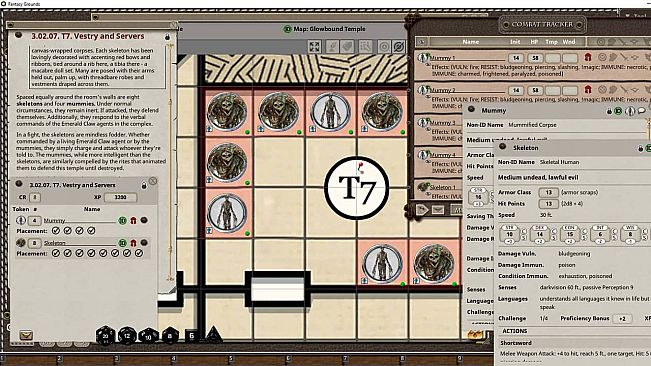Click the story window vertical scrollbar
Viewport: 651px width, 366px height.
point(170,162)
